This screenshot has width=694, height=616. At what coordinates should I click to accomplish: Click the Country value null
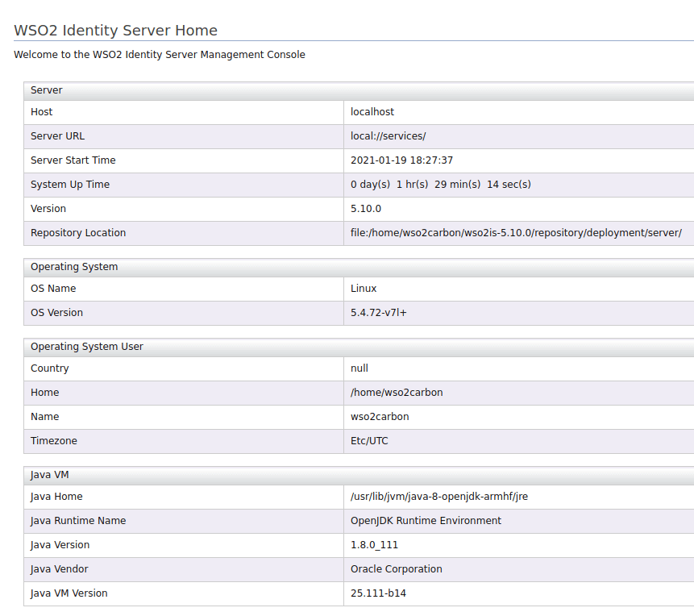(359, 368)
